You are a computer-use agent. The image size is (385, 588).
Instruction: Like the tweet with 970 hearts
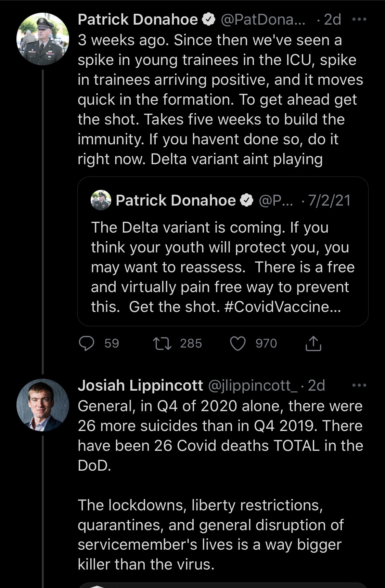point(238,343)
